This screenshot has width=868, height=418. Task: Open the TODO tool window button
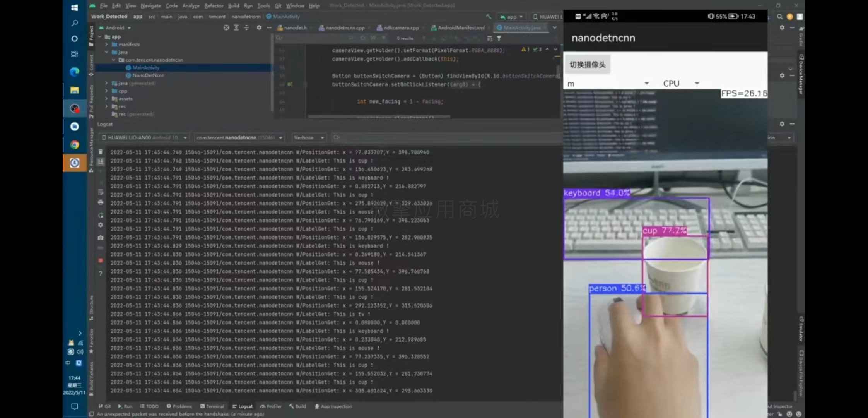click(x=149, y=406)
